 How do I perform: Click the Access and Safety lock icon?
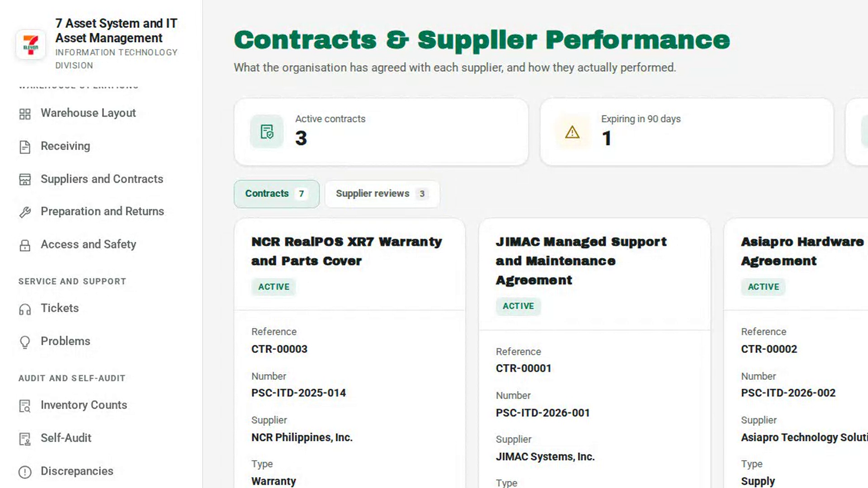click(25, 245)
